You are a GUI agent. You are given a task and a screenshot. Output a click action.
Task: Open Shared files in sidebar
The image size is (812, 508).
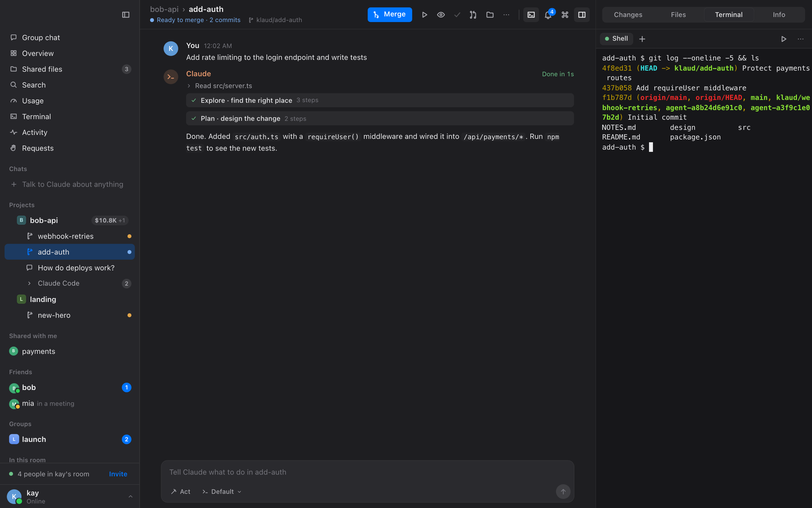[69, 69]
